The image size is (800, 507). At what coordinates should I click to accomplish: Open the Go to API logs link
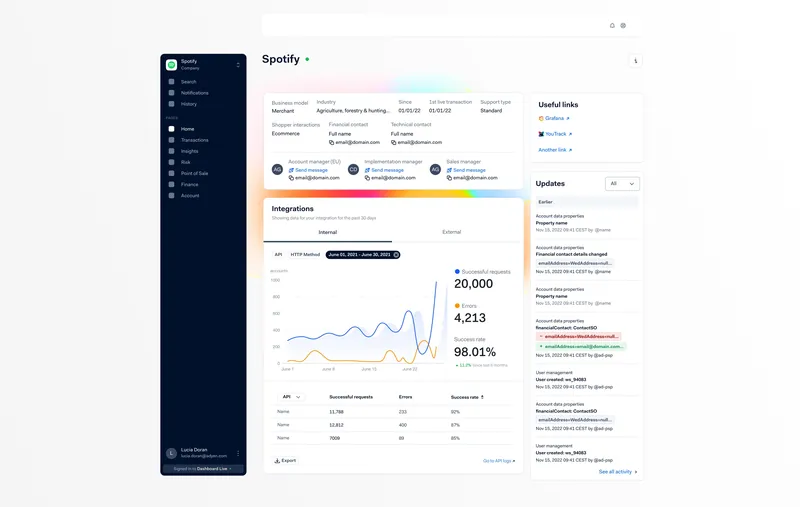[499, 461]
